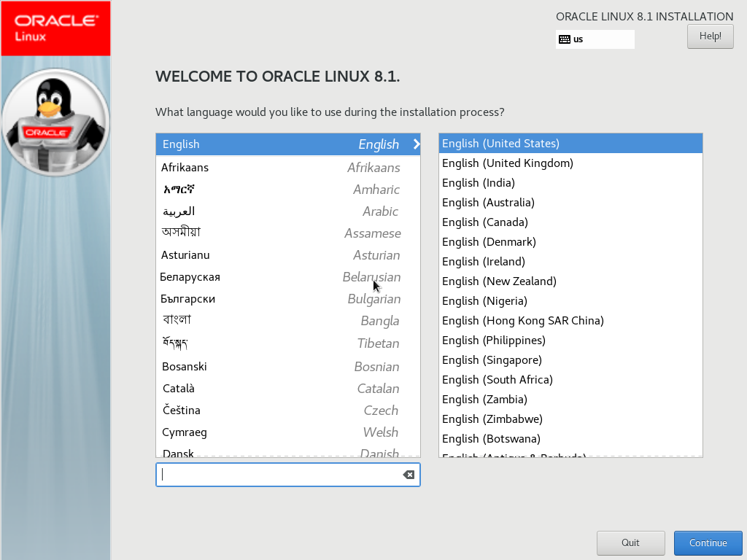Click the arrow beside selected English
The height and width of the screenshot is (560, 747).
(416, 144)
